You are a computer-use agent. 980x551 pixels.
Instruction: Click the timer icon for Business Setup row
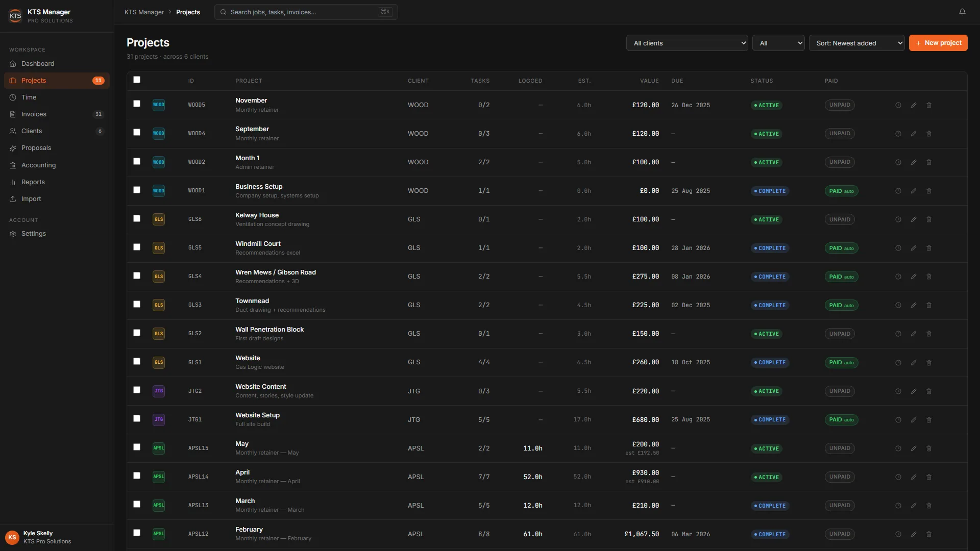[898, 191]
